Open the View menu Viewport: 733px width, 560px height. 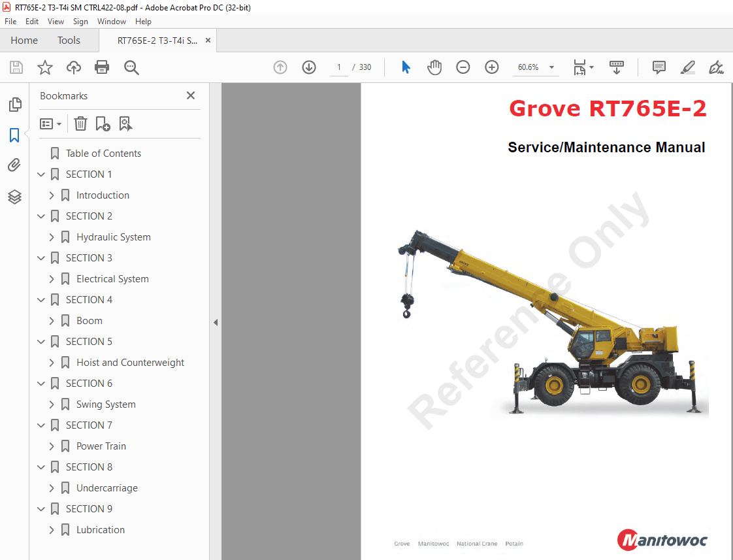pyautogui.click(x=56, y=21)
